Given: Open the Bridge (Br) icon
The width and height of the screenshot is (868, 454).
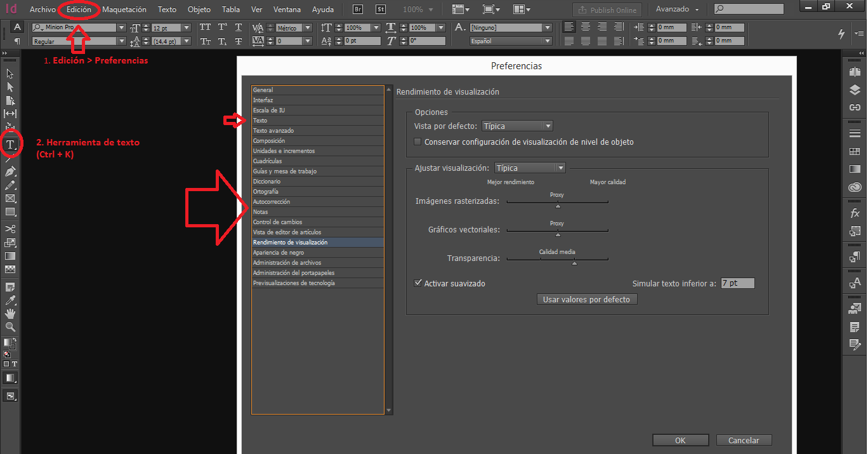Looking at the screenshot, I should point(358,10).
